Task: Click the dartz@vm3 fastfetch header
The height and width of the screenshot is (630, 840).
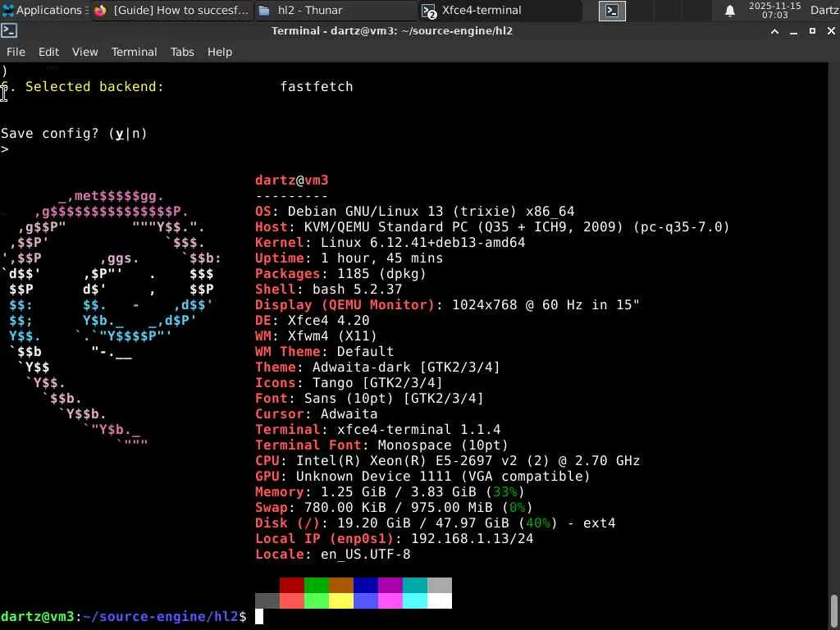Action: [291, 180]
